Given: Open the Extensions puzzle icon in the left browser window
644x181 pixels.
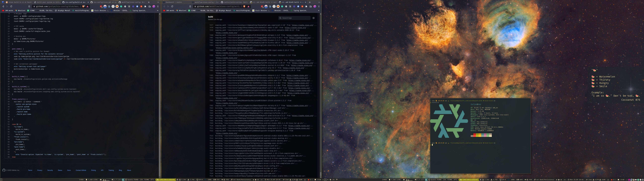Looking at the screenshot, I should [145, 7].
